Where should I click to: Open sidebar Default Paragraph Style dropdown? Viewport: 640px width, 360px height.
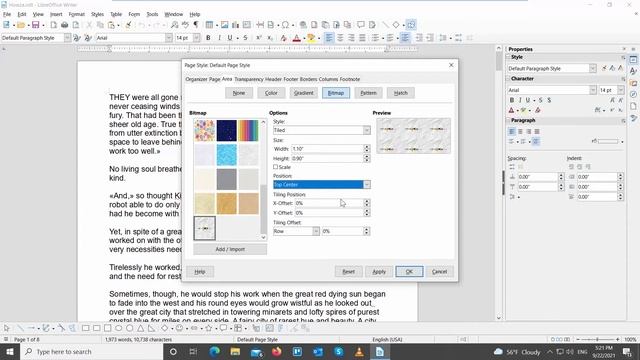coord(593,69)
